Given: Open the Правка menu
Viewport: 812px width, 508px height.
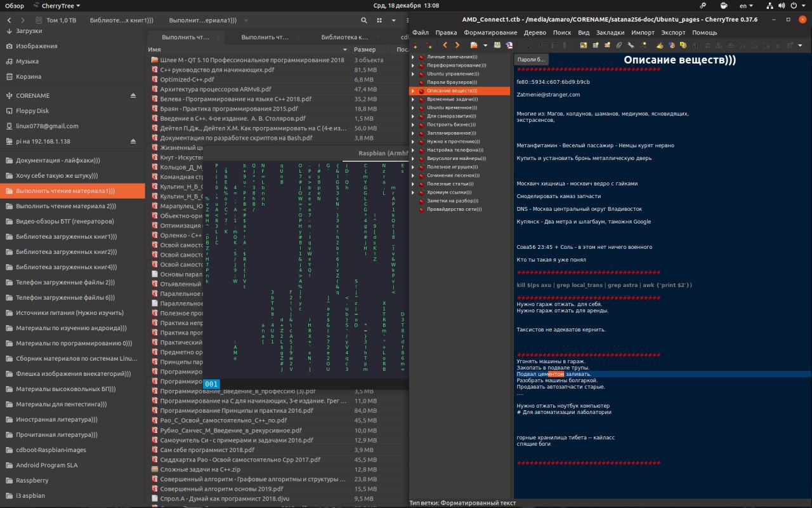Looking at the screenshot, I should point(446,32).
